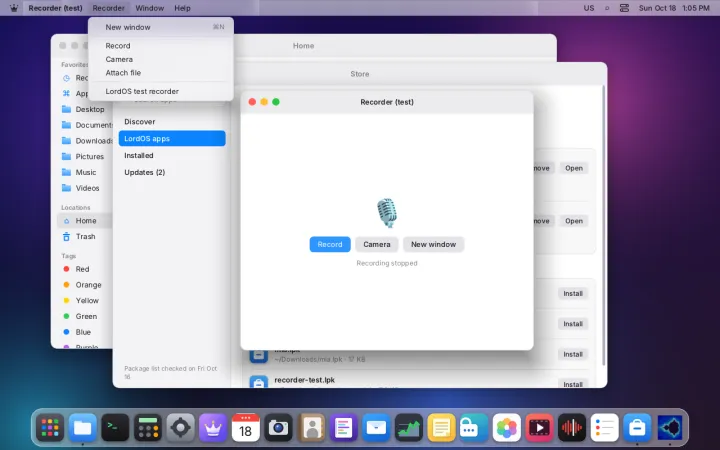
Task: Open the Reminders list dock icon
Action: [x=605, y=428]
